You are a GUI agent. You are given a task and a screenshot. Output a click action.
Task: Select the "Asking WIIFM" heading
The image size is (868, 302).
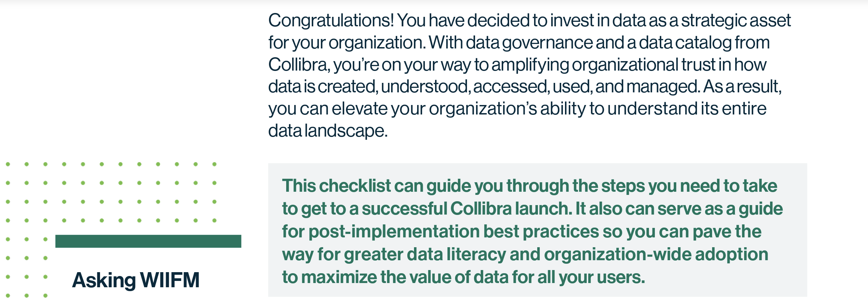coord(136,280)
